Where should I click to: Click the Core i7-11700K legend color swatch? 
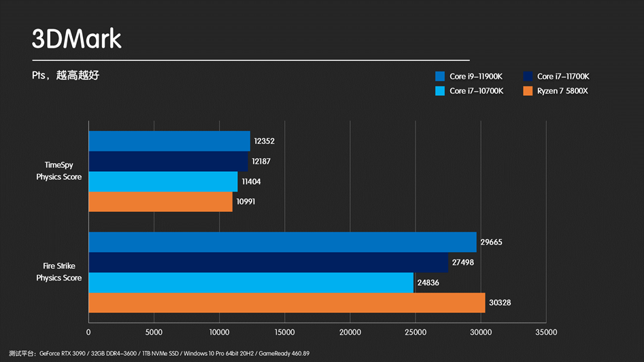(528, 76)
